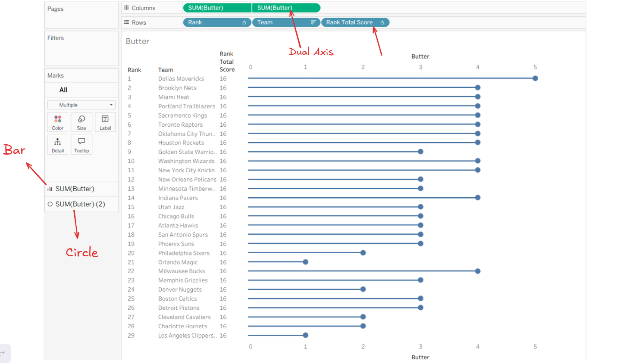This screenshot has height=364, width=627.
Task: Open the Color marks card
Action: click(x=58, y=122)
